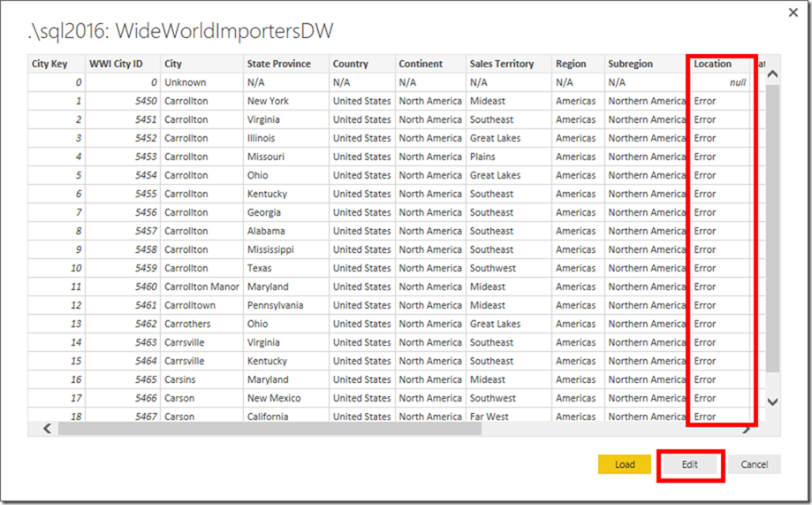Image resolution: width=812 pixels, height=505 pixels.
Task: Click the California state cell
Action: pos(286,416)
